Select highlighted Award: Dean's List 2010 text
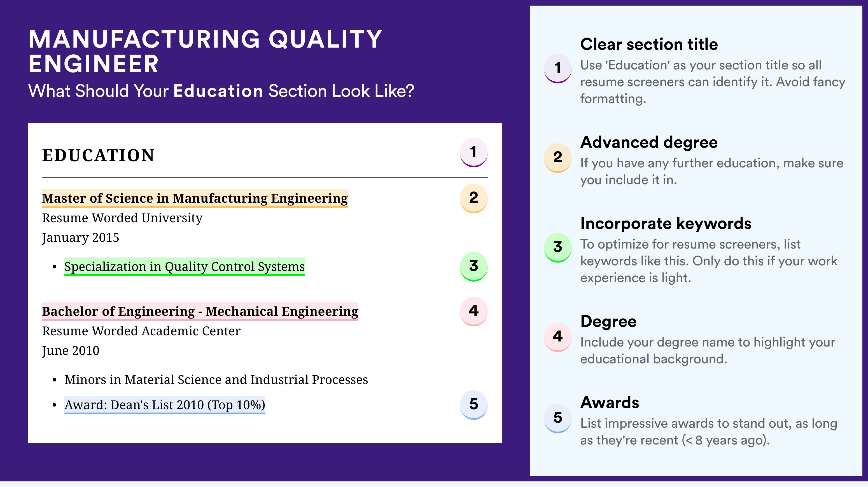The image size is (868, 487). click(x=165, y=405)
